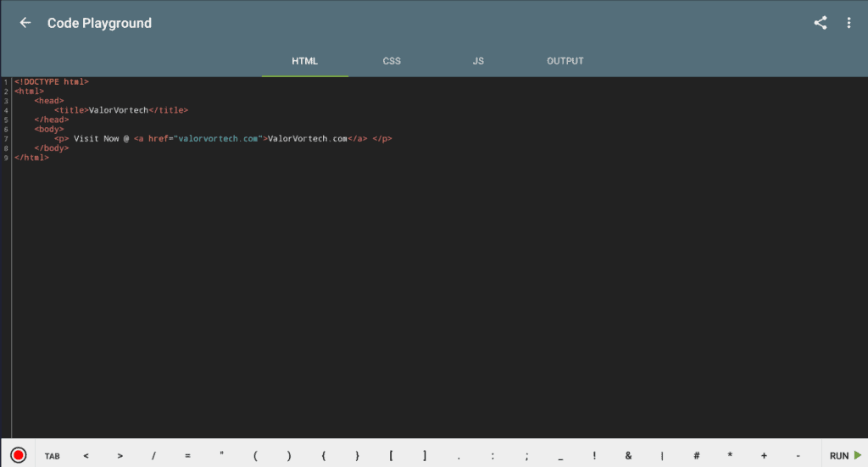Viewport: 868px width, 467px height.
Task: Tap the red record button
Action: [x=19, y=455]
